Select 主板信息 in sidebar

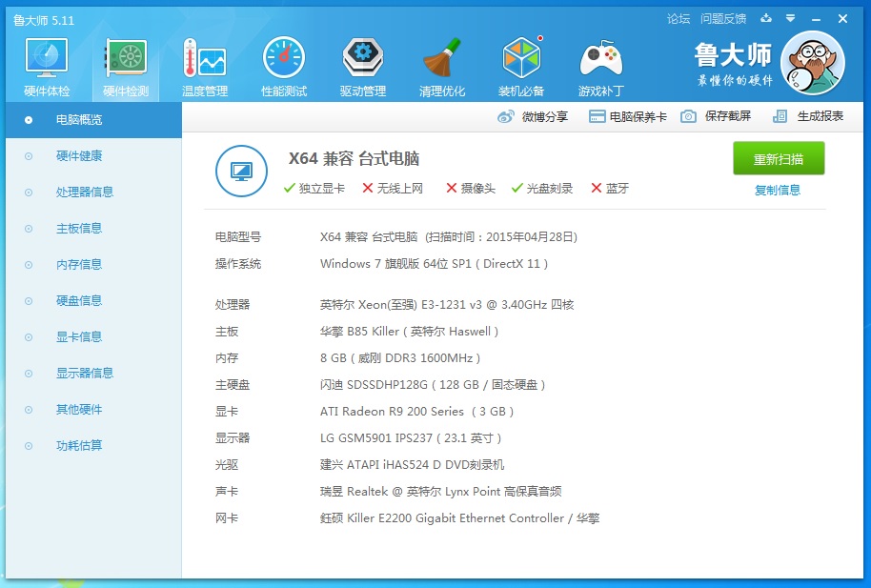coord(94,228)
